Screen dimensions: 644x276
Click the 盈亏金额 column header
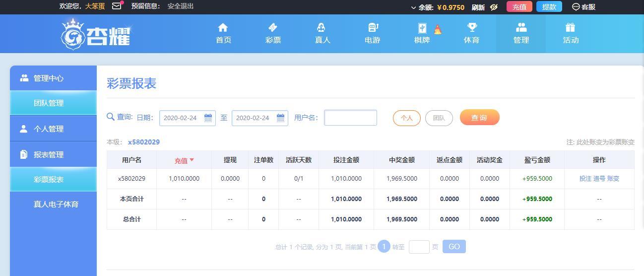tap(537, 160)
